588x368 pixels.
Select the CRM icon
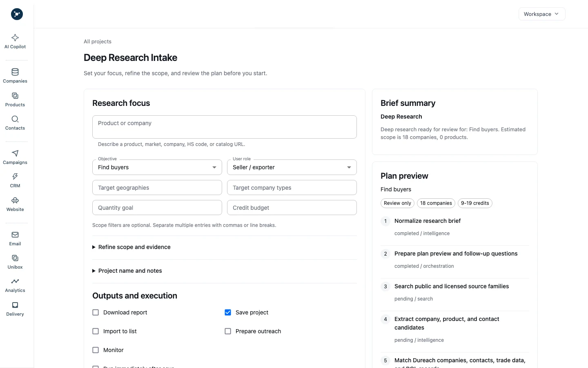tap(15, 181)
